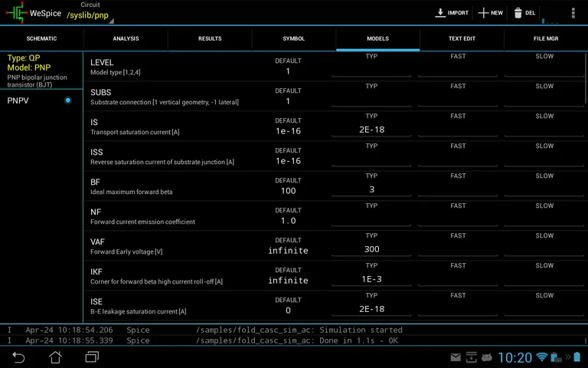The width and height of the screenshot is (588, 368).
Task: Click the IS SLOW input field
Action: coord(544,129)
